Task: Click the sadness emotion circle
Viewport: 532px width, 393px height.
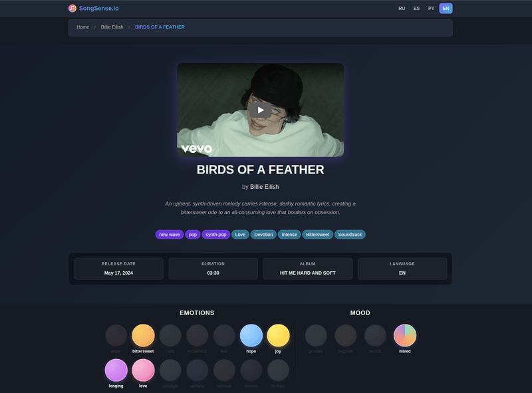Action: (x=197, y=370)
